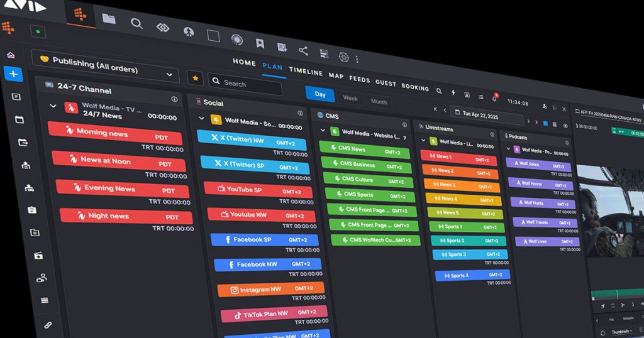The width and height of the screenshot is (644, 338).
Task: Go to previous day with single left chevron
Action: (445, 111)
